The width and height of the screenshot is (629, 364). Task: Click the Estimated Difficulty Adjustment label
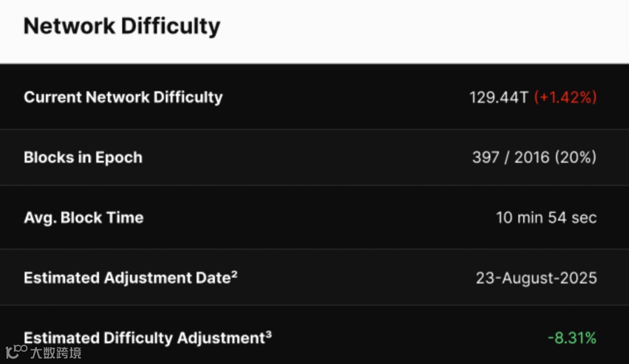pos(144,338)
